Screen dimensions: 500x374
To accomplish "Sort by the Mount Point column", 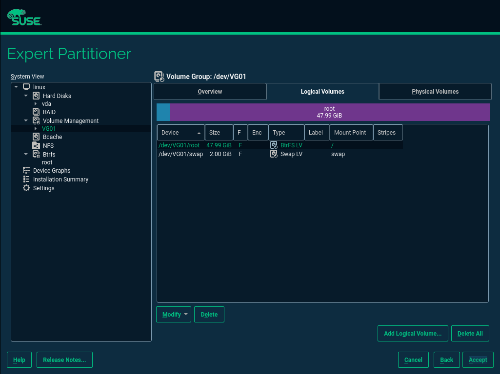I will (351, 133).
